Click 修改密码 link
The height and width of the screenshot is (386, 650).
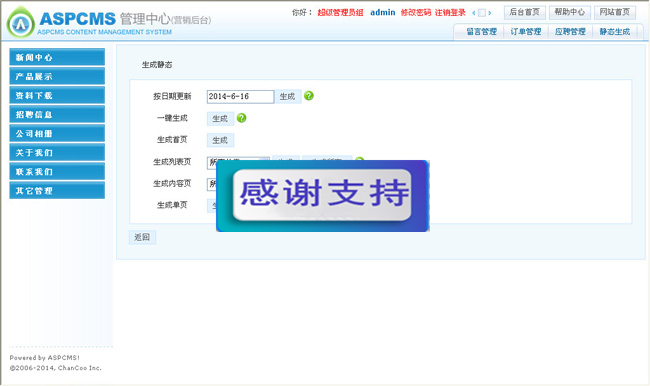click(416, 12)
